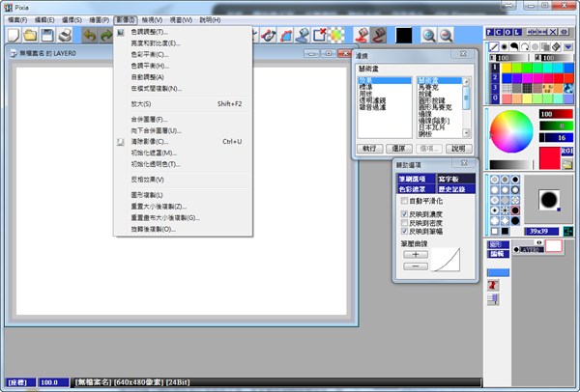Image resolution: width=580 pixels, height=392 pixels.
Task: Toggle 自動平滑化 checkbox
Action: [404, 201]
